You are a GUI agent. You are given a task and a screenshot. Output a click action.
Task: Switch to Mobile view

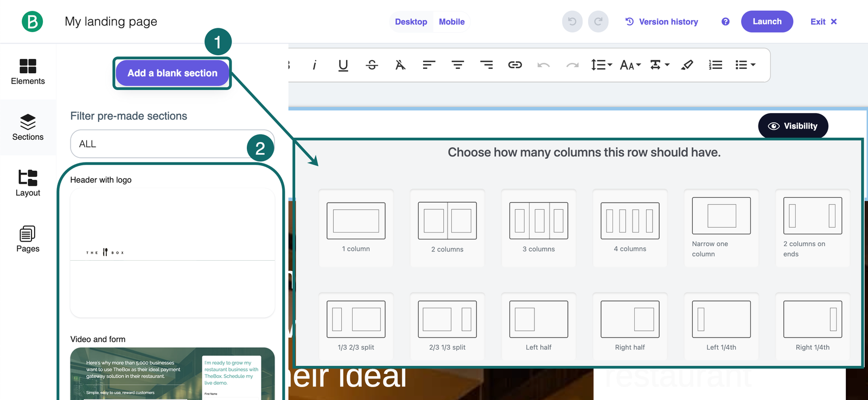pyautogui.click(x=451, y=22)
